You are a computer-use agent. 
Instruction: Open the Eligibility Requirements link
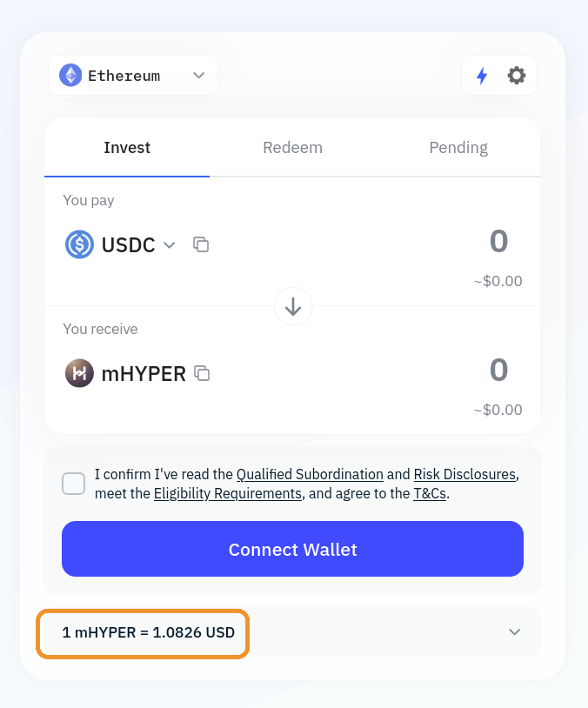pos(228,494)
